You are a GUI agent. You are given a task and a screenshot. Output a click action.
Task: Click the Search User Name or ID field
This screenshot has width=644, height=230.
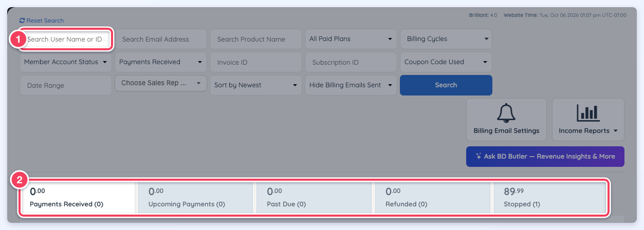pyautogui.click(x=66, y=39)
